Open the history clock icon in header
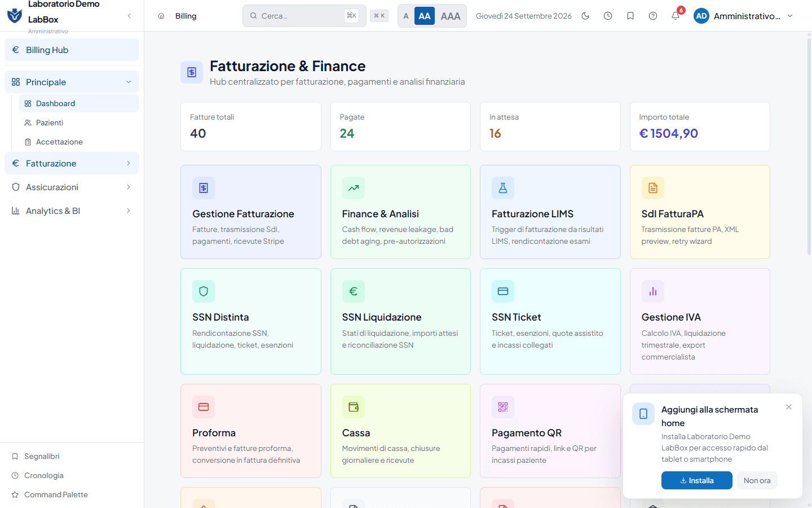The width and height of the screenshot is (812, 508). [608, 16]
